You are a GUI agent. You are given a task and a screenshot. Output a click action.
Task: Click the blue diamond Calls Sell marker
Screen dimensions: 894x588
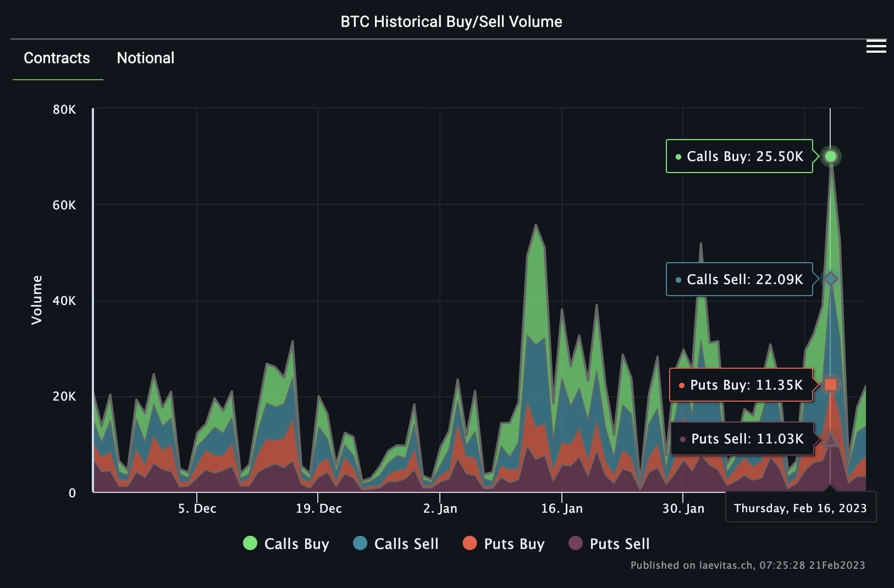(830, 279)
